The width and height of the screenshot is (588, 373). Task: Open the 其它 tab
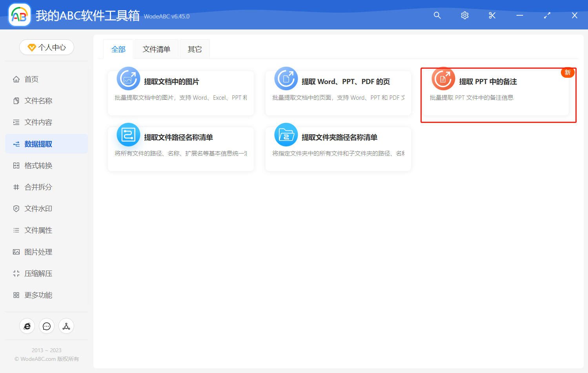[x=195, y=49]
